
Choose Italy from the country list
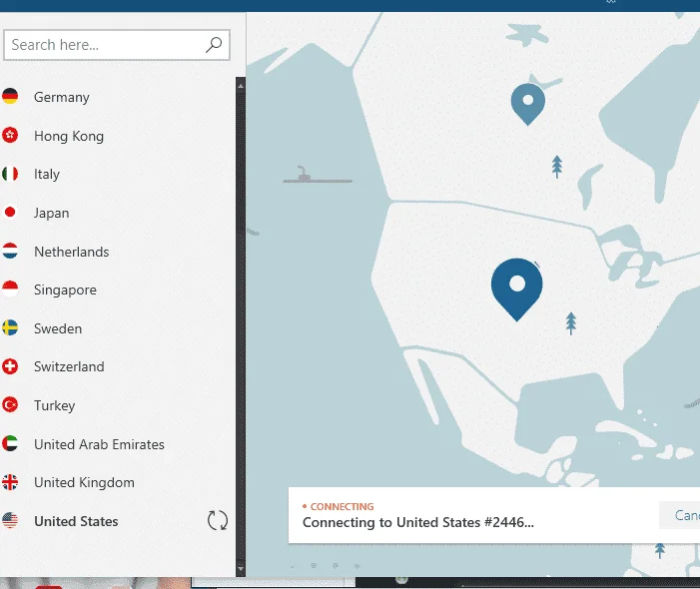[47, 174]
